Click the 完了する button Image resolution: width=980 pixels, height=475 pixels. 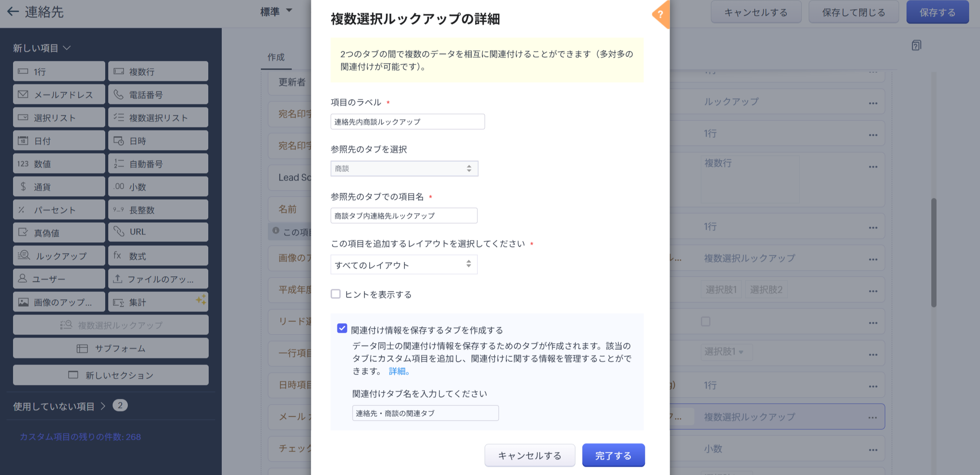[613, 455]
